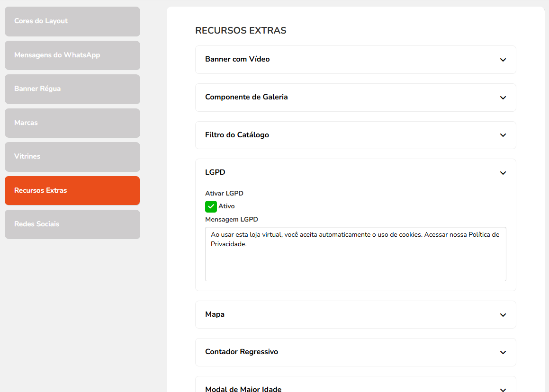Image resolution: width=549 pixels, height=392 pixels.
Task: Expand the Banner com Vídeo chevron
Action: point(503,60)
